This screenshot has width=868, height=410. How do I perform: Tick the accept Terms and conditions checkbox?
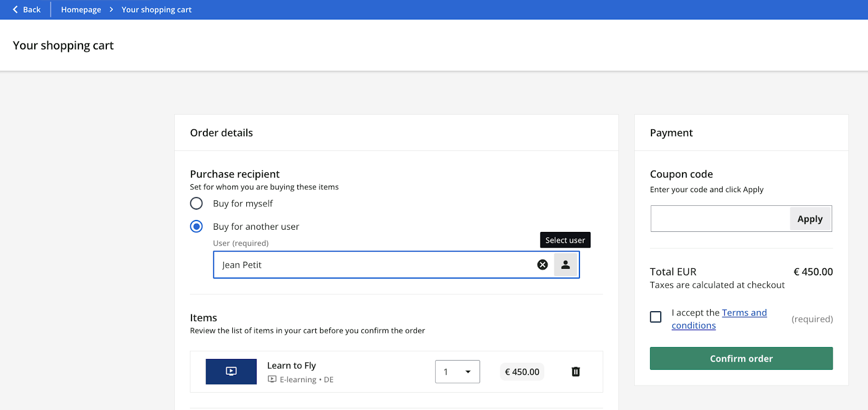(656, 317)
